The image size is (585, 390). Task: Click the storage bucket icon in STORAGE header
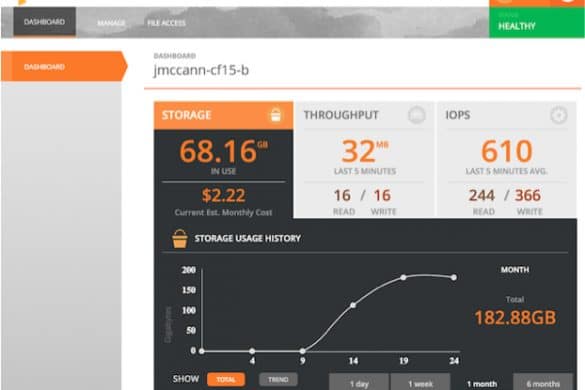tap(275, 115)
